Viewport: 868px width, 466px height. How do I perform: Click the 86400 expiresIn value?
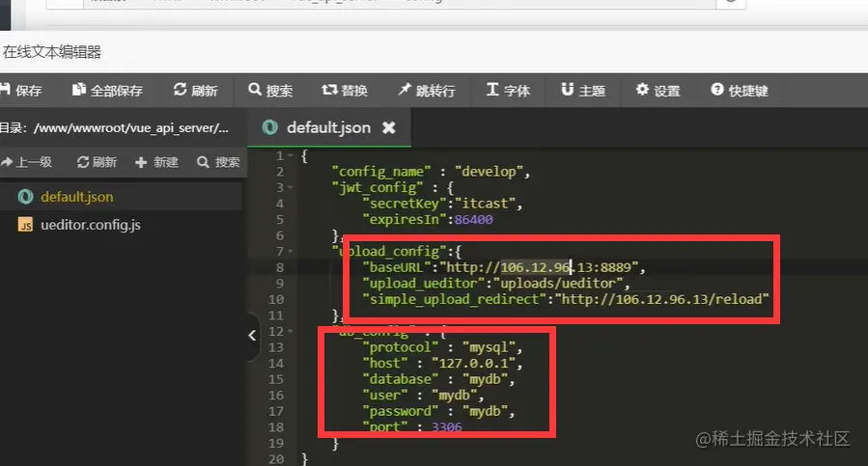[473, 220]
